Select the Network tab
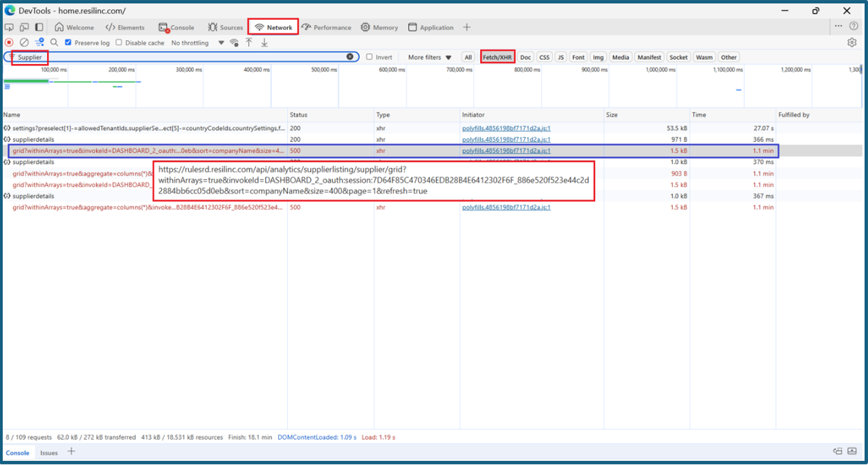This screenshot has width=868, height=465. point(273,27)
